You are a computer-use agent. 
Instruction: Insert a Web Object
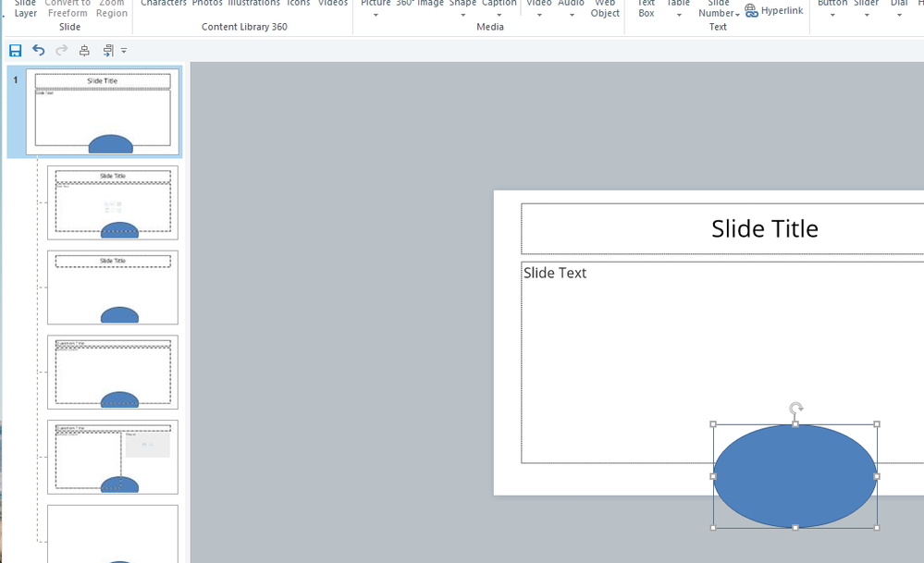click(x=605, y=8)
